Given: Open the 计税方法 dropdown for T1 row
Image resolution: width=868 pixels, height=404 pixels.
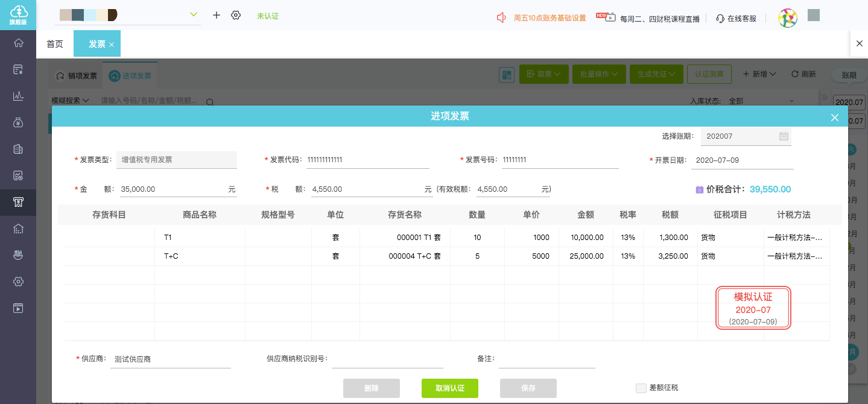Looking at the screenshot, I should [794, 238].
